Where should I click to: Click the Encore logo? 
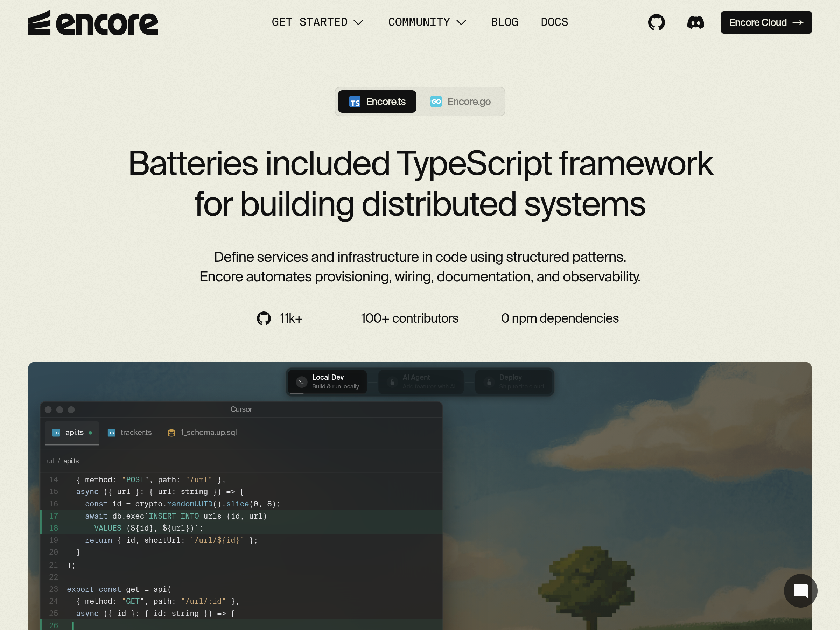[93, 23]
